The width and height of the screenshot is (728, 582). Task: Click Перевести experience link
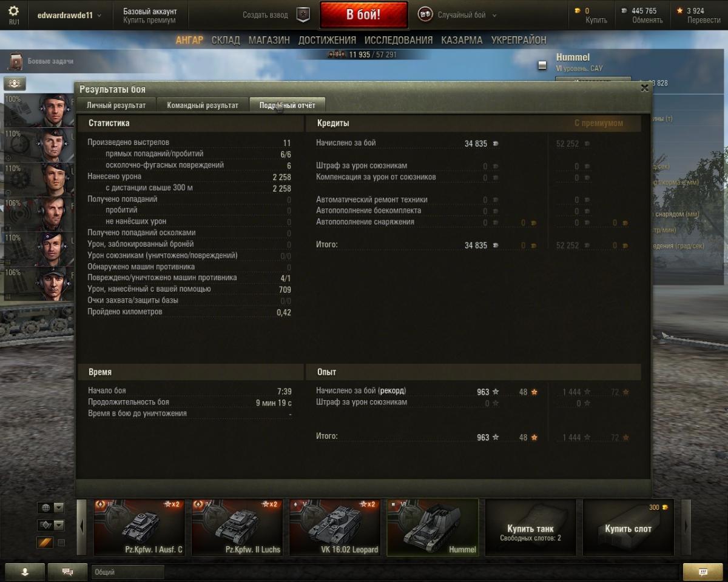[704, 20]
